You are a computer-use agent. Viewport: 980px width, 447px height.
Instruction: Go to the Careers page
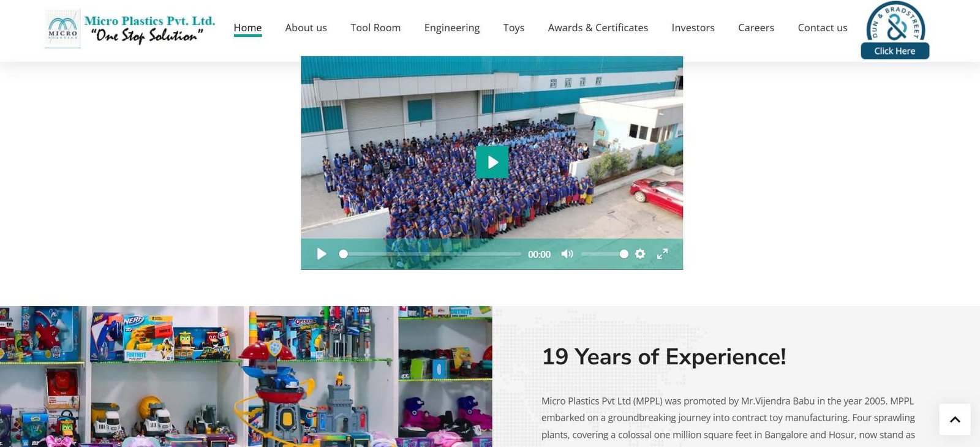756,28
